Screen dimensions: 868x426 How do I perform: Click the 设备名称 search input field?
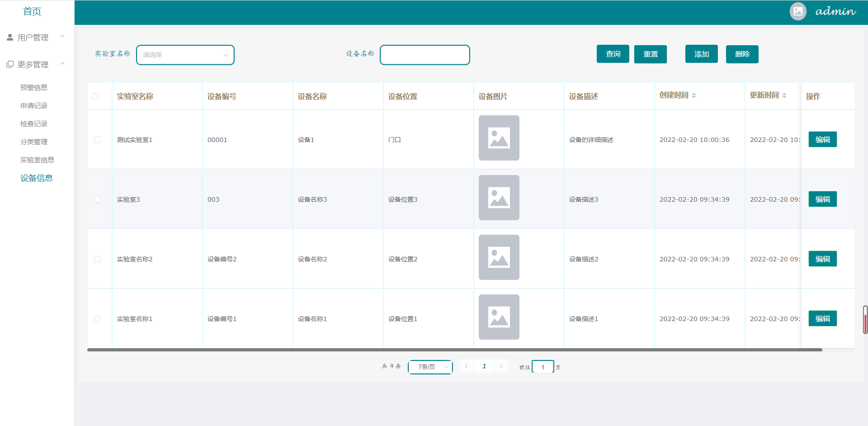[x=424, y=55]
